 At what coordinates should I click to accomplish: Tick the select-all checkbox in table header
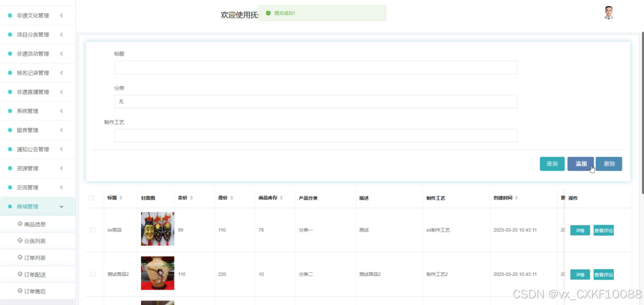point(92,198)
